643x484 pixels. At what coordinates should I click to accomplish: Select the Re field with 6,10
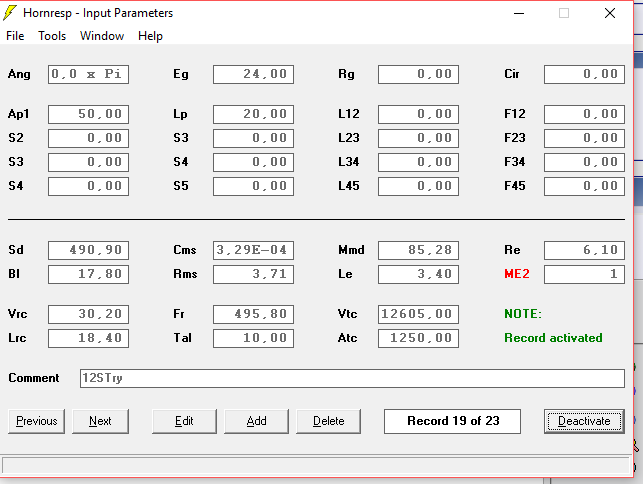584,250
